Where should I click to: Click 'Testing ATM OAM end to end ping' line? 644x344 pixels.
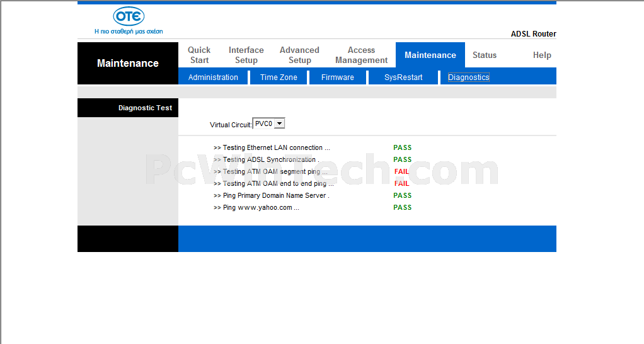tap(273, 183)
